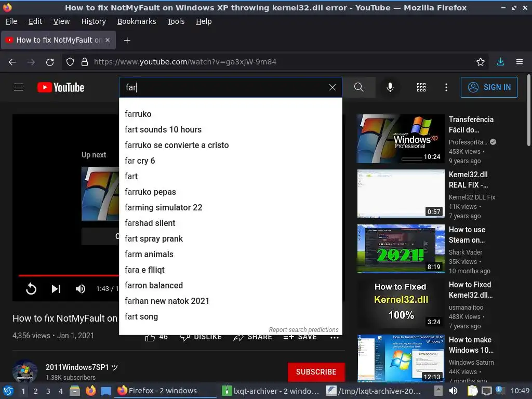Screen dimensions: 532x399
Task: Open the system tray volume control
Action: [x=453, y=391]
